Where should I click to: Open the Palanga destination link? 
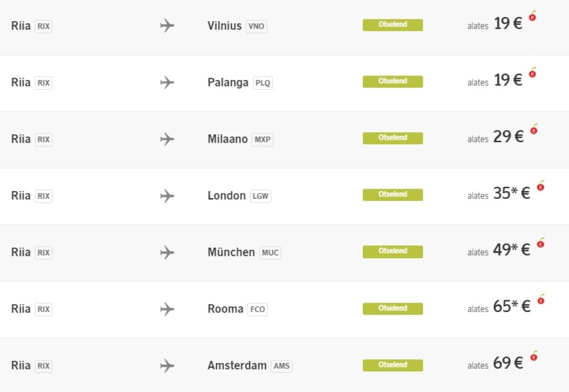[228, 83]
